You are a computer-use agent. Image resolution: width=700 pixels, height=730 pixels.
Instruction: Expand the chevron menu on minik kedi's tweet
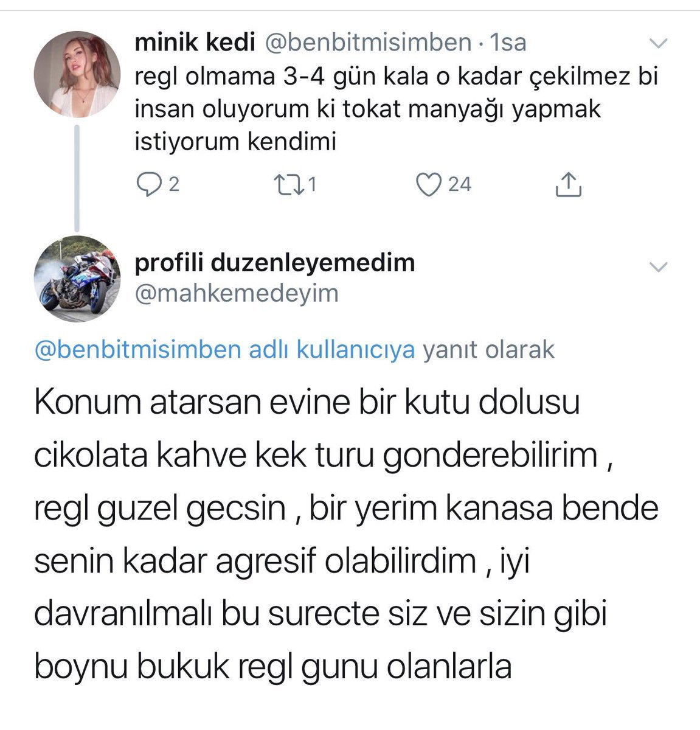pyautogui.click(x=659, y=44)
